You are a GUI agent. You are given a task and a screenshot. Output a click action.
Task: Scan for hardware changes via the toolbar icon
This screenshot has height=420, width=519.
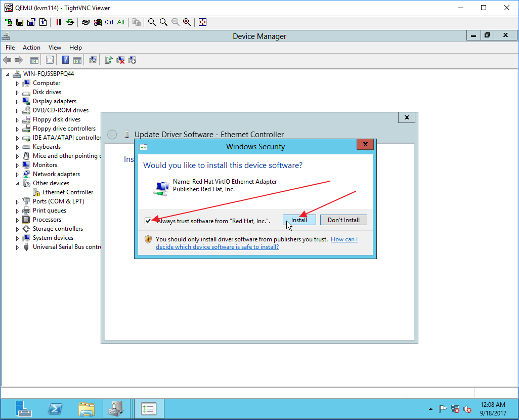point(93,60)
